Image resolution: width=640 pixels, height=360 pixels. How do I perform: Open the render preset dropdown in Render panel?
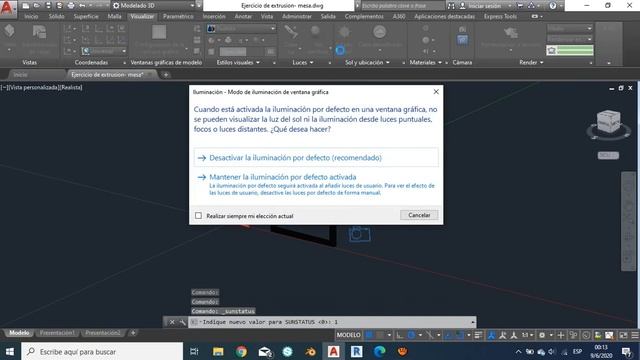coord(570,29)
